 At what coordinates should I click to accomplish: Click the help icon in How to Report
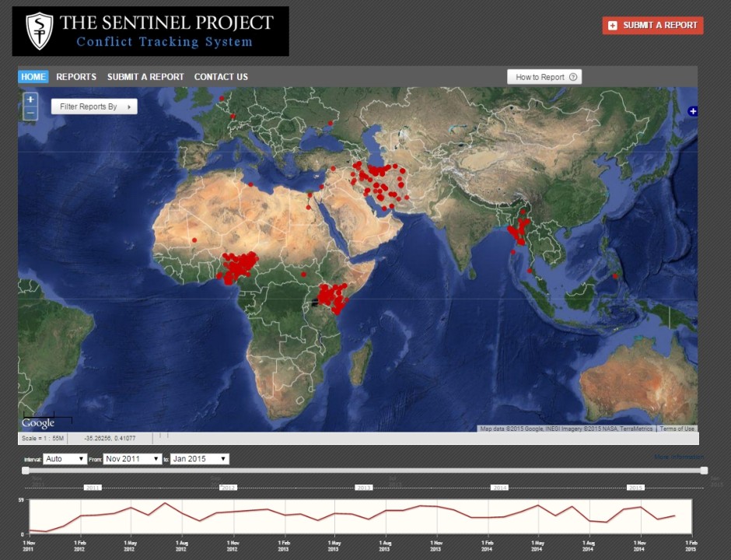[x=573, y=77]
